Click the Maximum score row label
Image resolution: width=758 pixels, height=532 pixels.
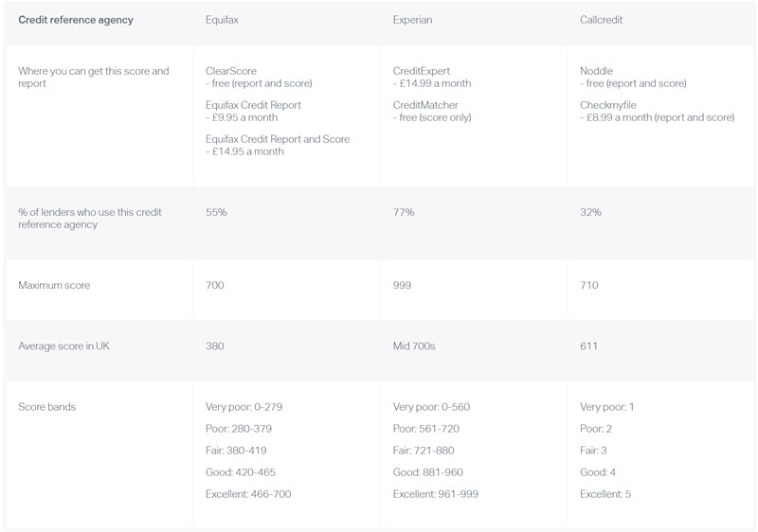pos(54,285)
